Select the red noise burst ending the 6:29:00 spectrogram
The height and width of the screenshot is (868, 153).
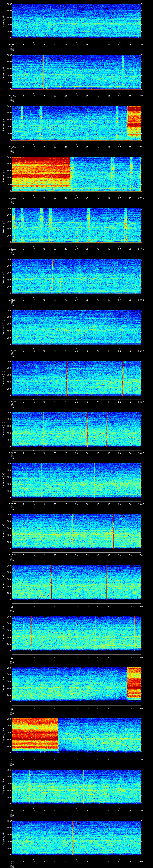point(134,683)
